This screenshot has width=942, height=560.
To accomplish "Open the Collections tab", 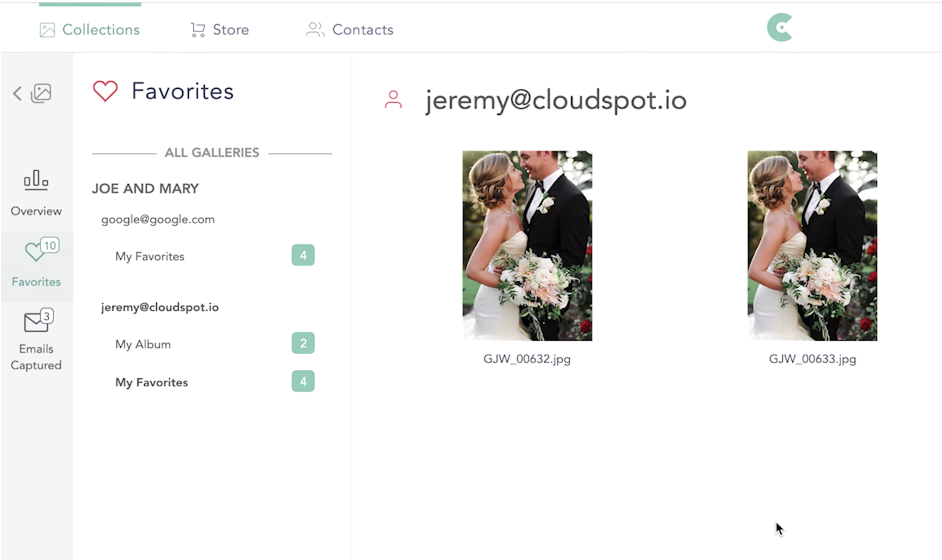I will (x=90, y=30).
